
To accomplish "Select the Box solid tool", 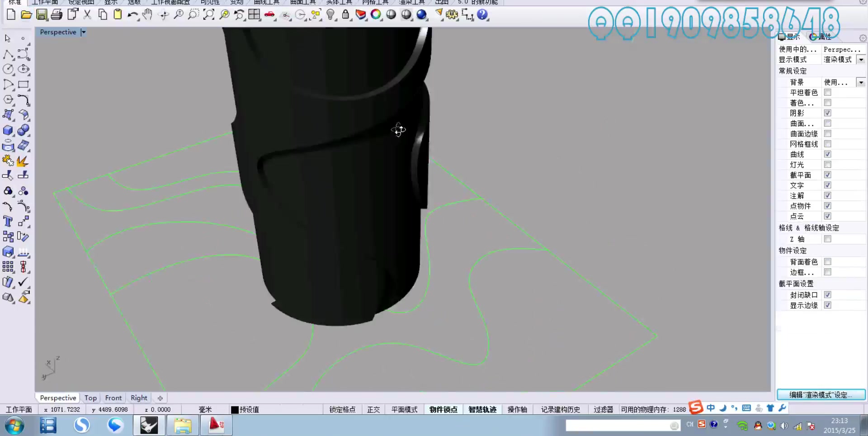I will click(8, 130).
